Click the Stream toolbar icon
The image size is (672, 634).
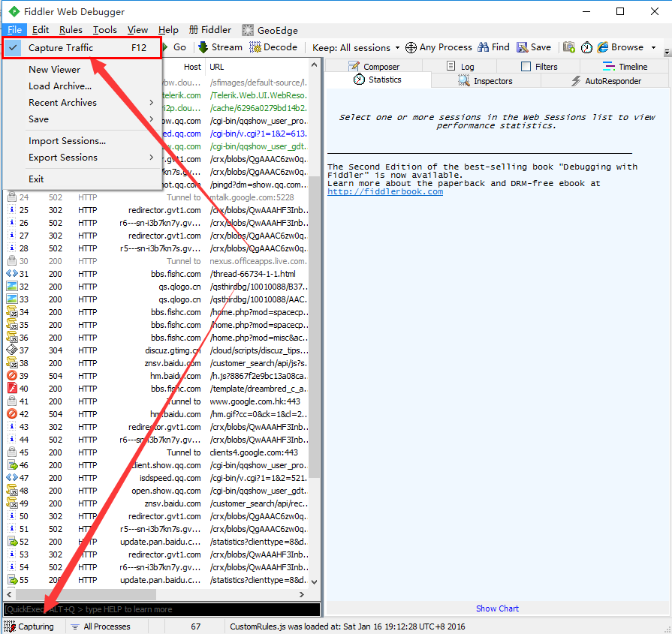[x=203, y=47]
